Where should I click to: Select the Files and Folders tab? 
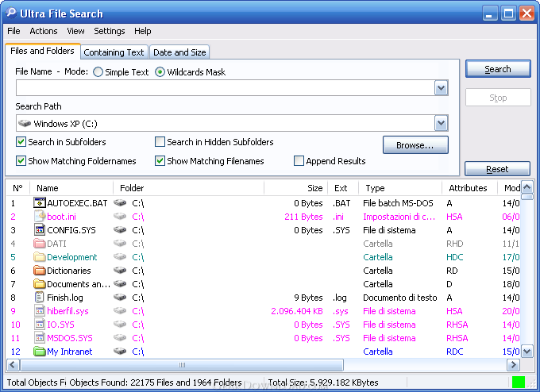pos(42,51)
